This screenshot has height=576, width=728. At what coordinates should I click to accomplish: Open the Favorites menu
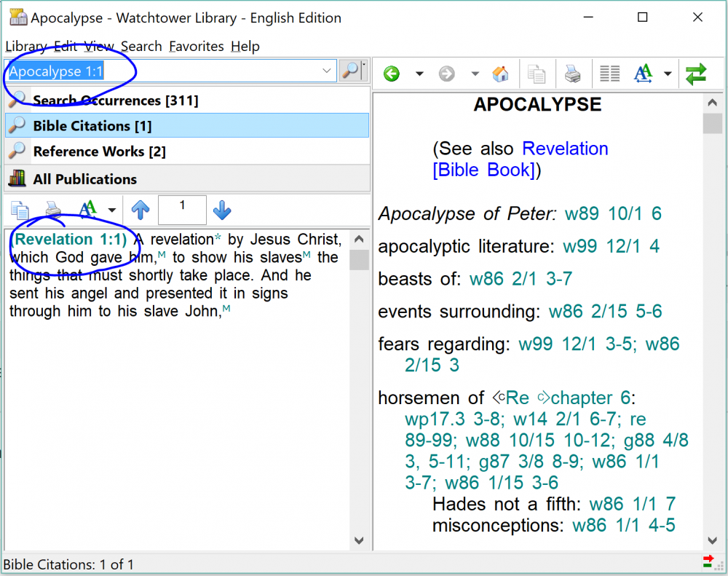pos(196,46)
